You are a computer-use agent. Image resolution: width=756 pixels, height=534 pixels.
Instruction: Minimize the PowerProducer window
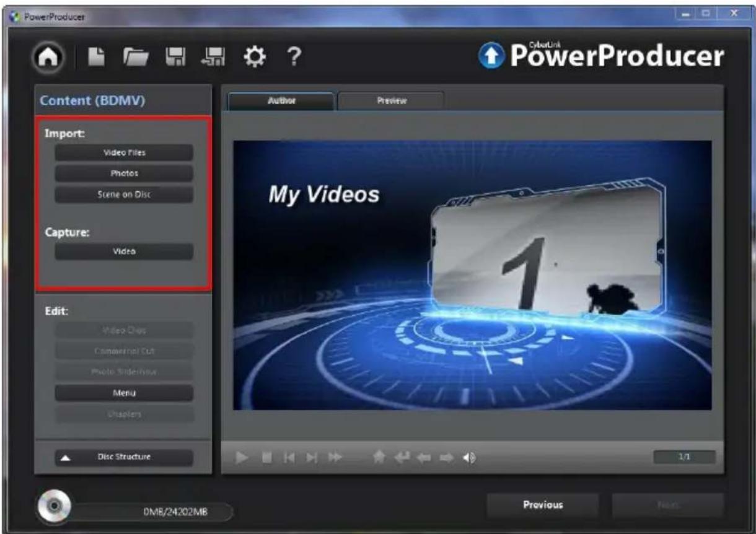[x=684, y=14]
